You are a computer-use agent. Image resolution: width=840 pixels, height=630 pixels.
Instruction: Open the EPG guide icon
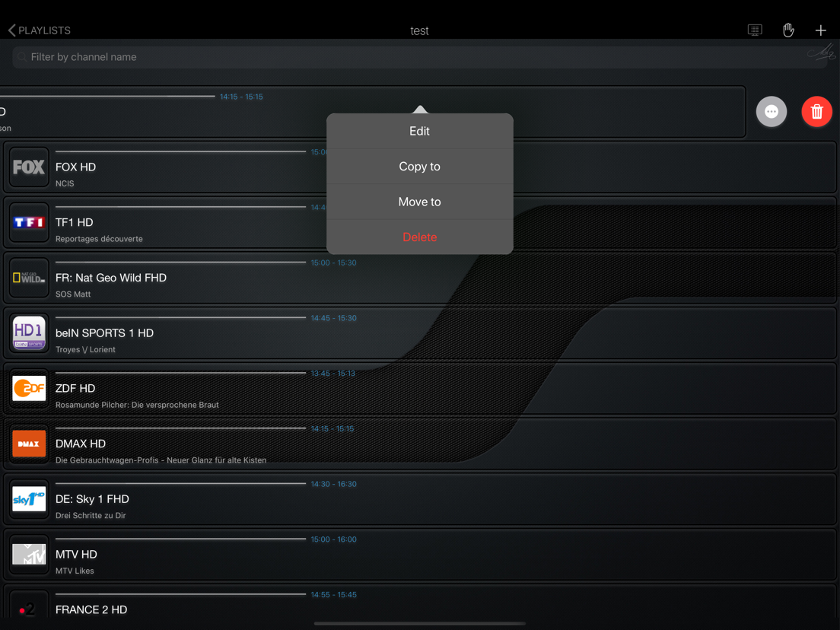point(754,30)
